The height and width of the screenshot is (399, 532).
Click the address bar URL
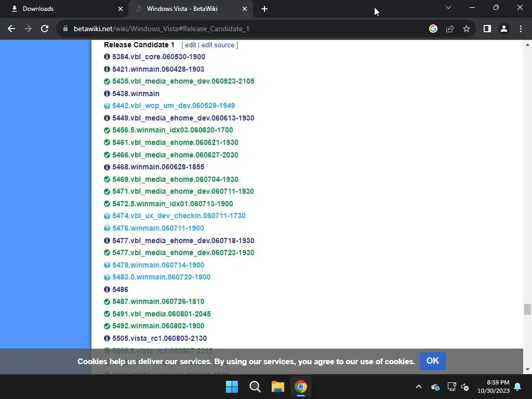162,29
